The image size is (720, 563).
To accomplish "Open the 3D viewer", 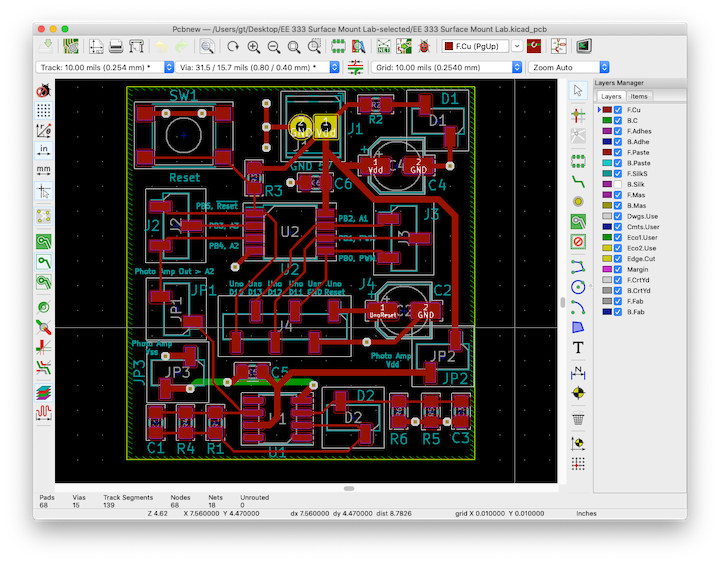I will tap(584, 46).
